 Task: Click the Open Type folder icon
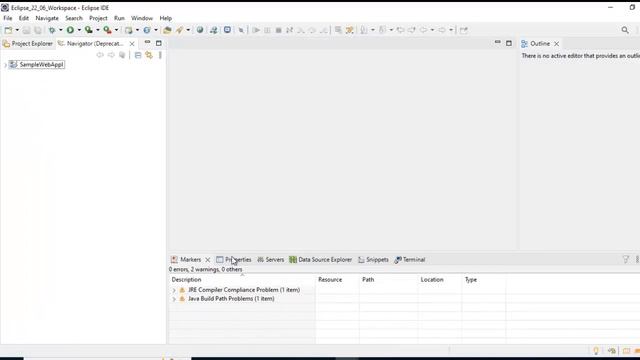167,30
